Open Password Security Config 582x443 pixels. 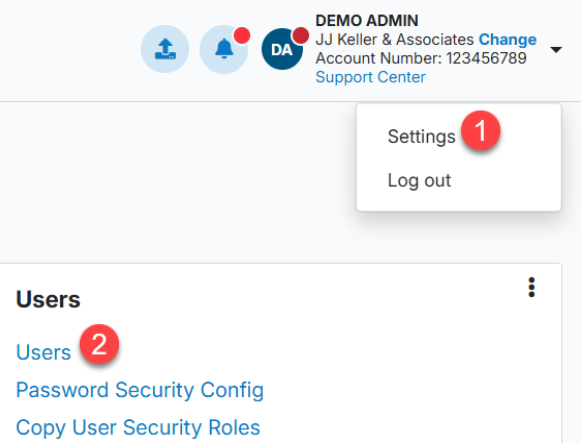click(x=140, y=390)
